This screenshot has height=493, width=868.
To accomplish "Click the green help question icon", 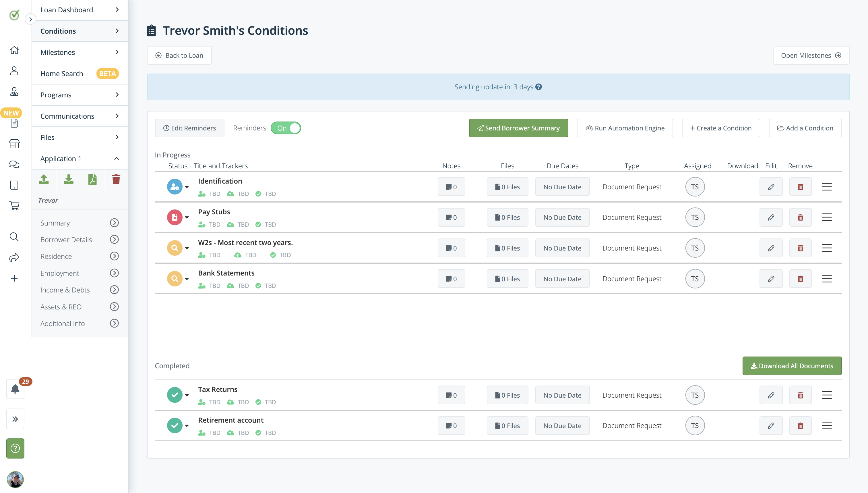I will [x=15, y=448].
